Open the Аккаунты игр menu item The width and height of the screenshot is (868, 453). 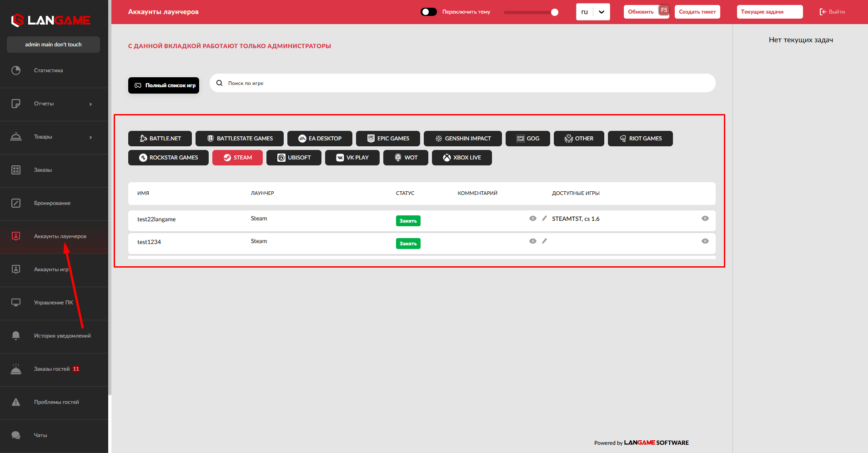pyautogui.click(x=54, y=269)
